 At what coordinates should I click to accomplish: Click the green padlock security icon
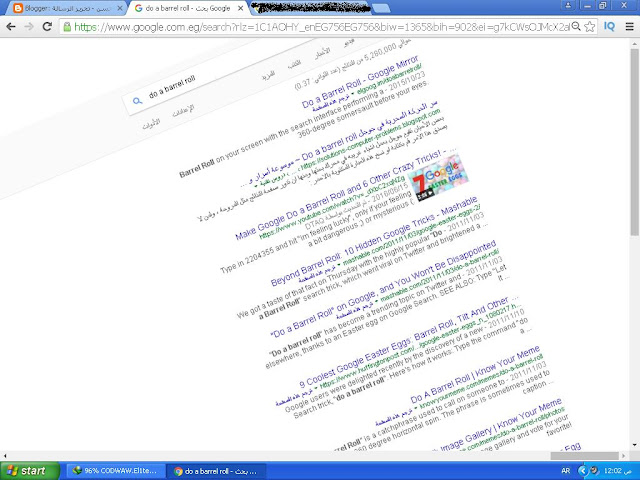[67, 27]
